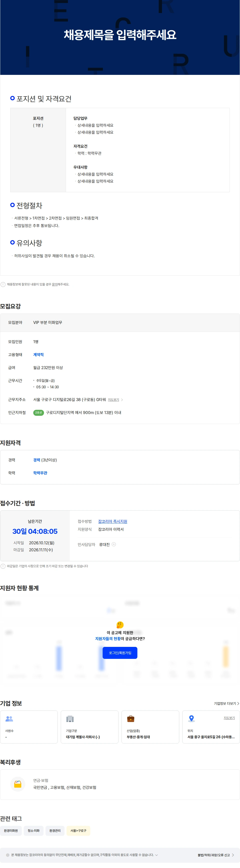The image size is (240, 868).
Task: Click the 학력 : 학력무관 qualification line
Action: point(89,153)
